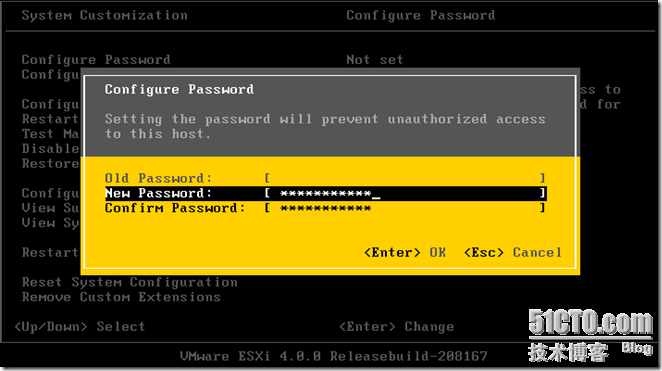Viewport: 662px width, 371px height.
Task: Click the Configure Password dialog title
Action: tap(179, 89)
